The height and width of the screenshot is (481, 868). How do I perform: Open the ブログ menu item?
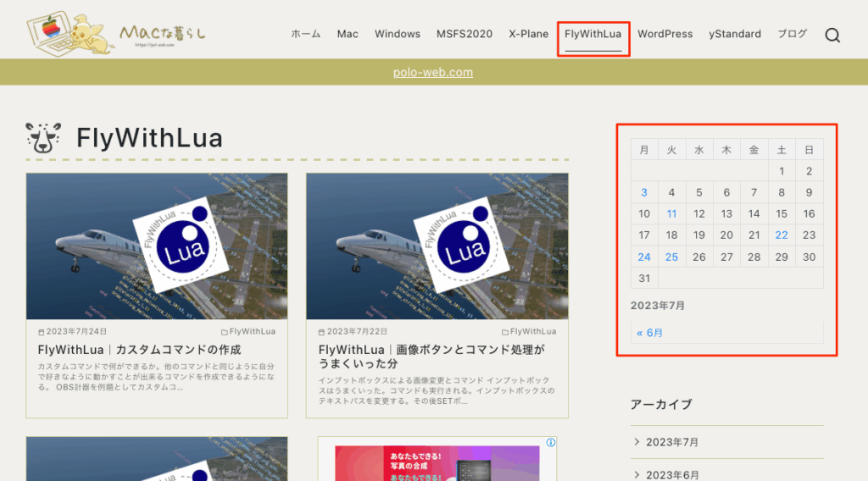coord(793,34)
